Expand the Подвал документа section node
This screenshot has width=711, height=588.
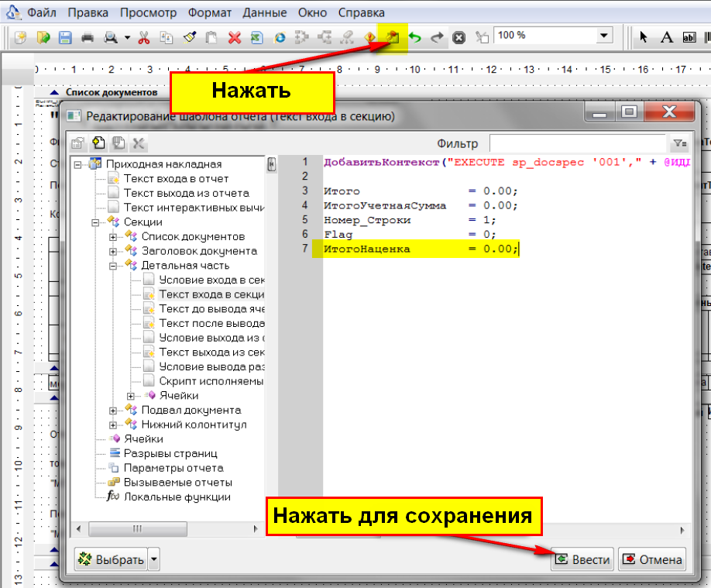point(113,411)
